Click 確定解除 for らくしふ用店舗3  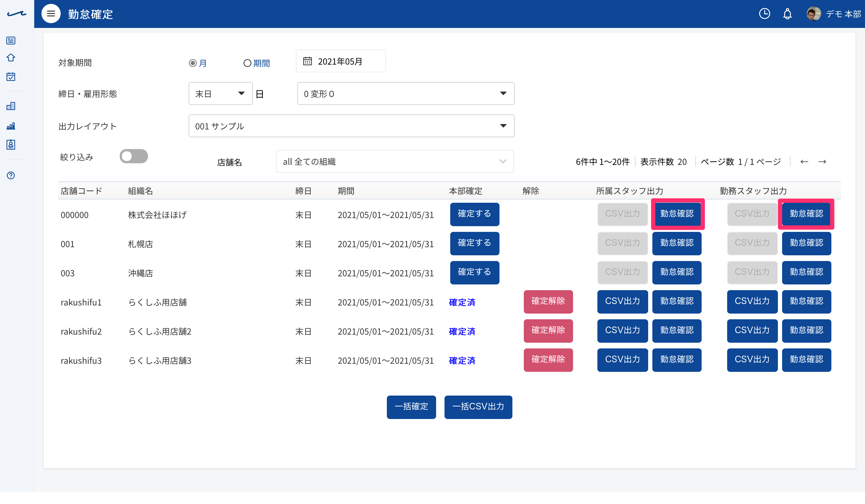(x=548, y=360)
